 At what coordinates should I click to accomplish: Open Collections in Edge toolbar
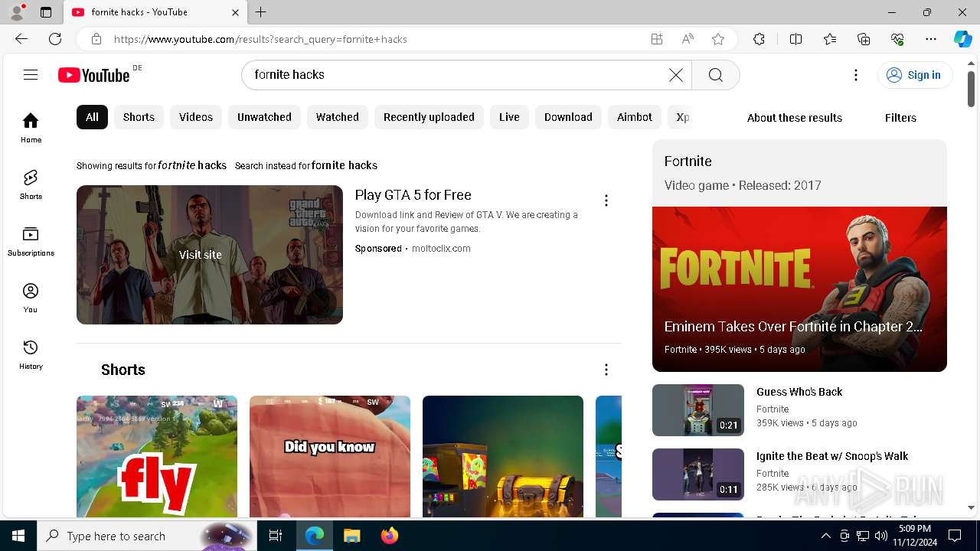click(864, 39)
